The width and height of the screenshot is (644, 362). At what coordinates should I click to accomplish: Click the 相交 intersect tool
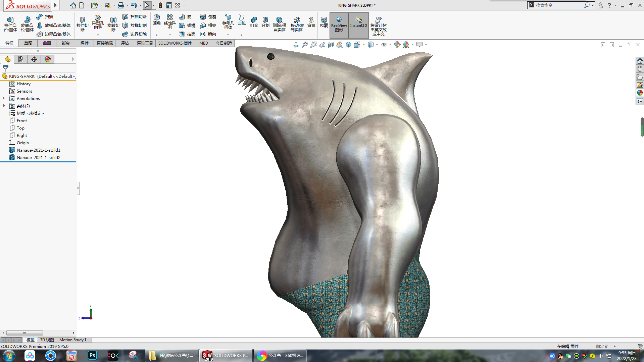tap(208, 25)
